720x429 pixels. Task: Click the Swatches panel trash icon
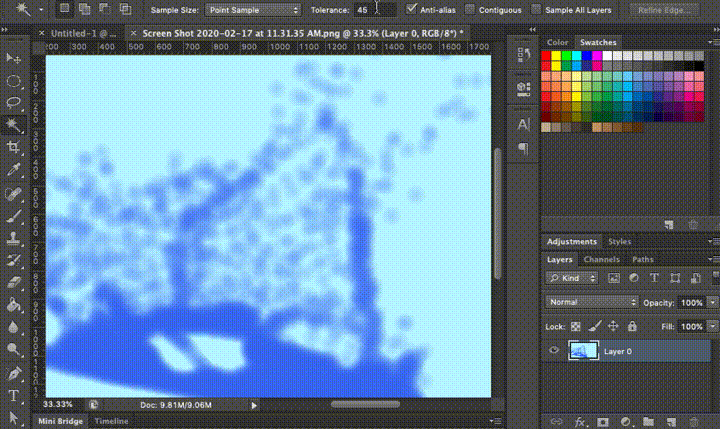(x=693, y=225)
